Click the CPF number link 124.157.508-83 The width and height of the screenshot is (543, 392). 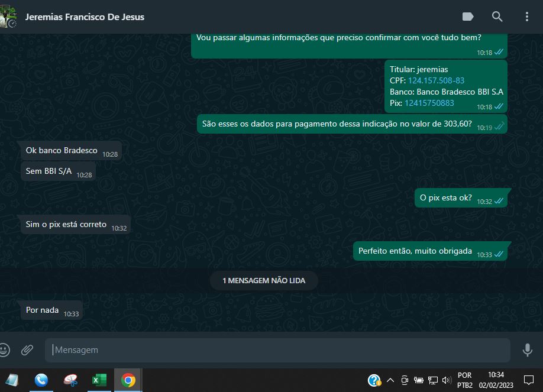[436, 80]
